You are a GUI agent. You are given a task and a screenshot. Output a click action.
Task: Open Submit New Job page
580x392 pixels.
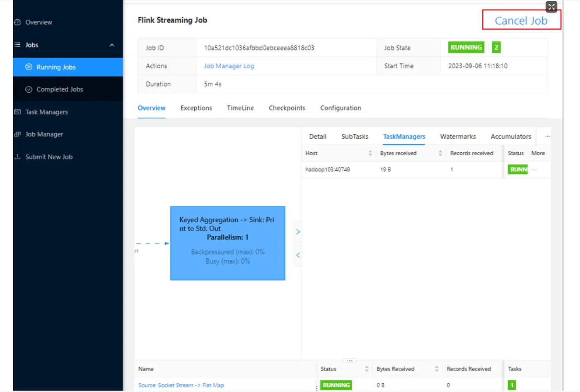pos(49,157)
